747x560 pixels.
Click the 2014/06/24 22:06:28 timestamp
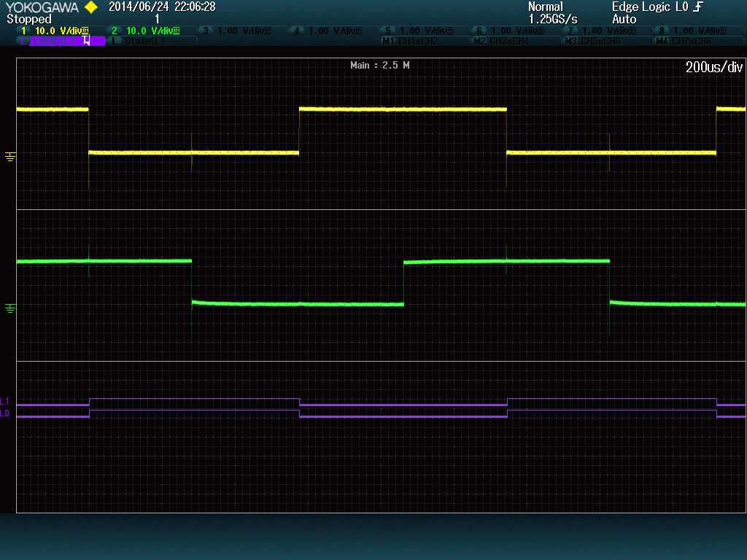point(162,7)
